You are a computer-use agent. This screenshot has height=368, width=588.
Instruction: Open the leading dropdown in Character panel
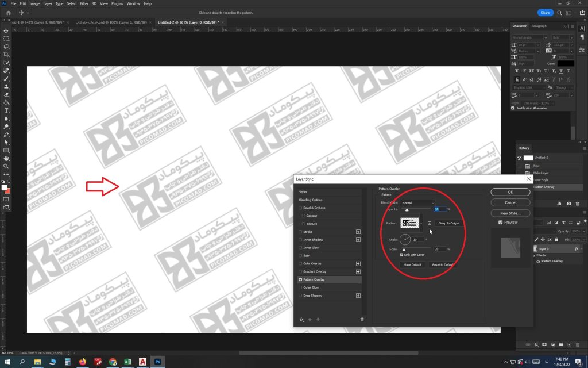(571, 45)
